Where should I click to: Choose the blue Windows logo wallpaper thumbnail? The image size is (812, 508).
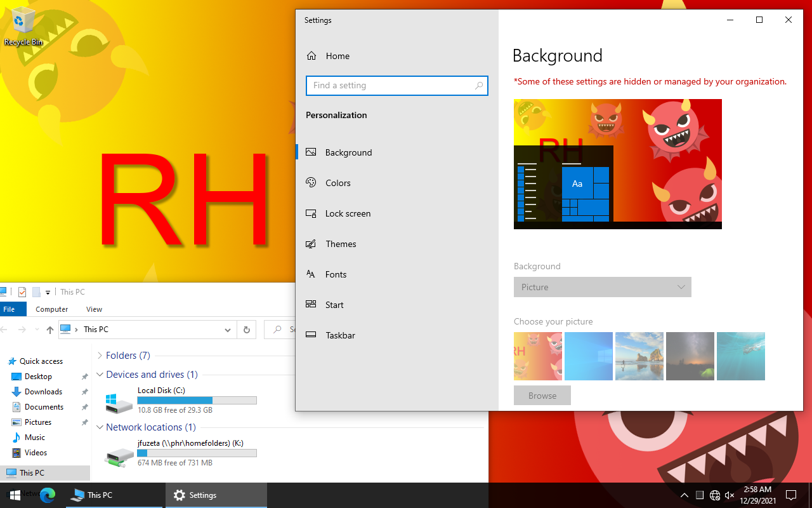[x=588, y=356]
